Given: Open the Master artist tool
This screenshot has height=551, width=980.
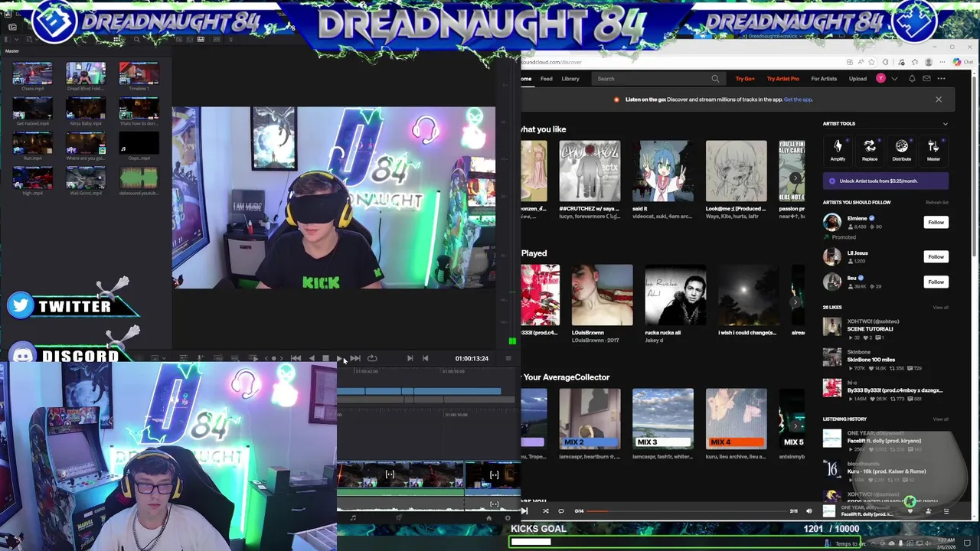Looking at the screenshot, I should tap(933, 149).
